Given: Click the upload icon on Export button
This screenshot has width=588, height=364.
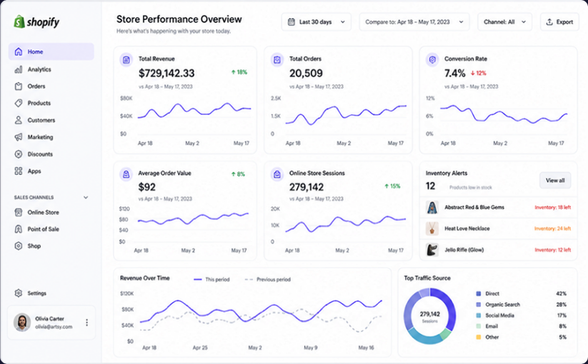Looking at the screenshot, I should (x=549, y=21).
